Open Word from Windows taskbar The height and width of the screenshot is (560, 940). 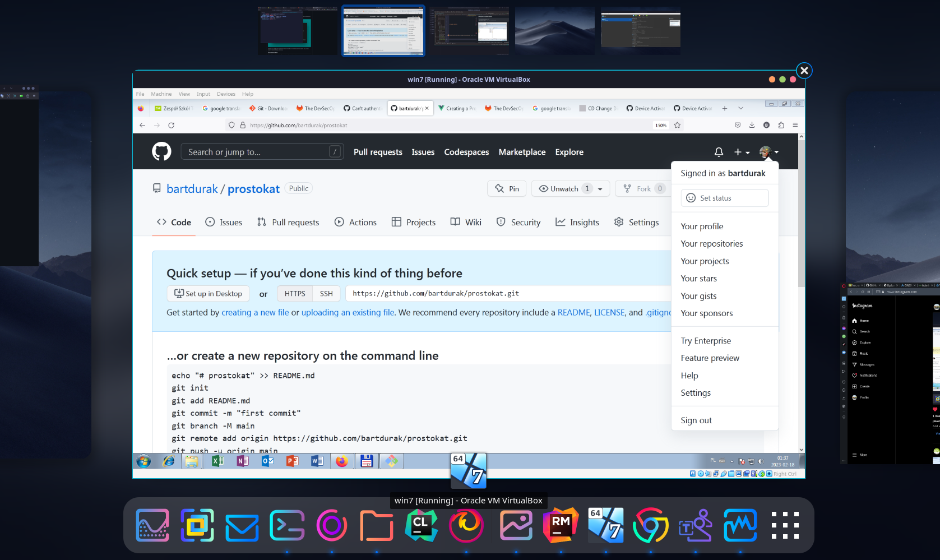tap(317, 461)
